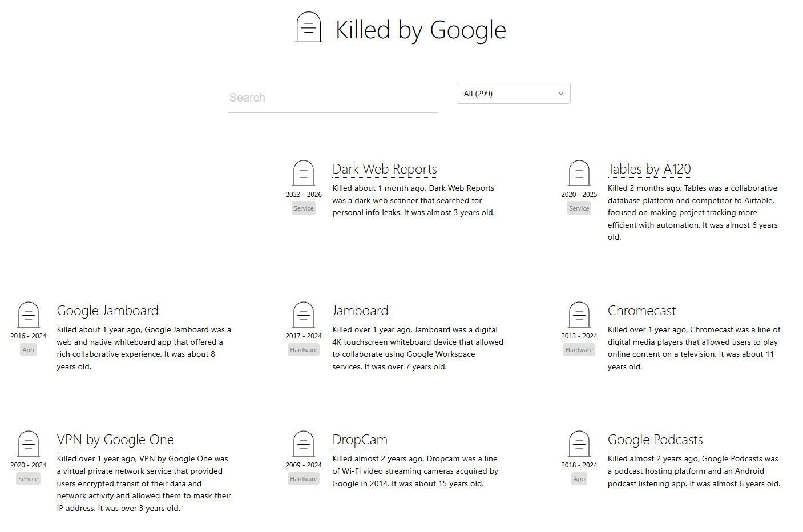Click the Google Podcasts description paragraph
803x532 pixels.
tap(694, 471)
